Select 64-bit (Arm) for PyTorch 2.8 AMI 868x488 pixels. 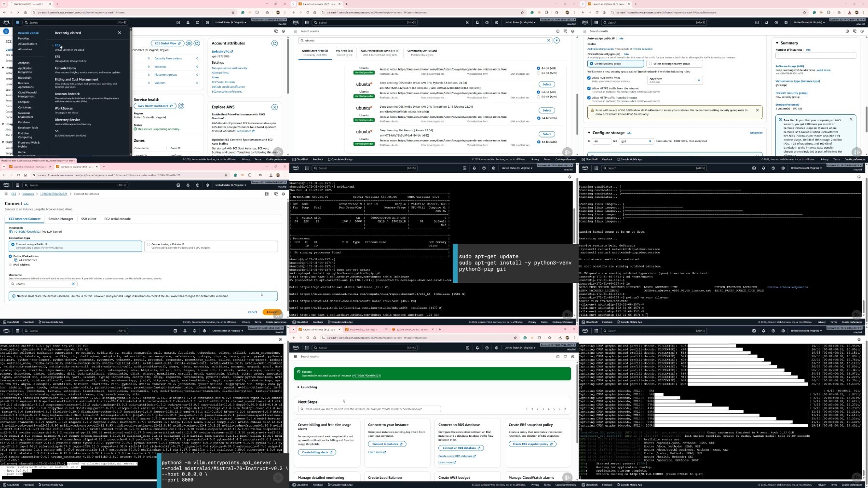tap(539, 97)
